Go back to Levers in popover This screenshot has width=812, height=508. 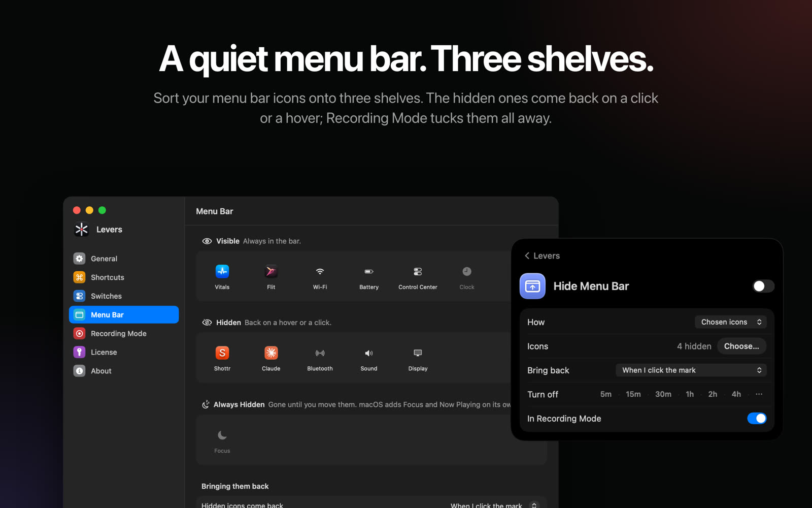coord(542,256)
